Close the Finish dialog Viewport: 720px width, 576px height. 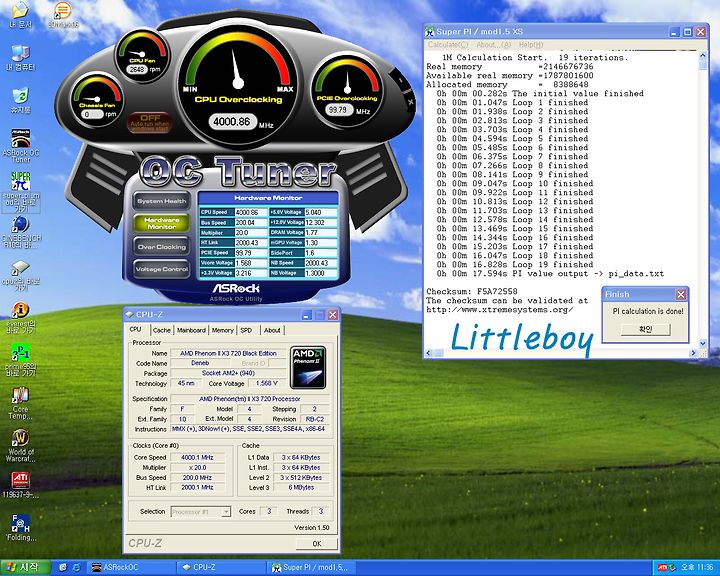click(681, 294)
